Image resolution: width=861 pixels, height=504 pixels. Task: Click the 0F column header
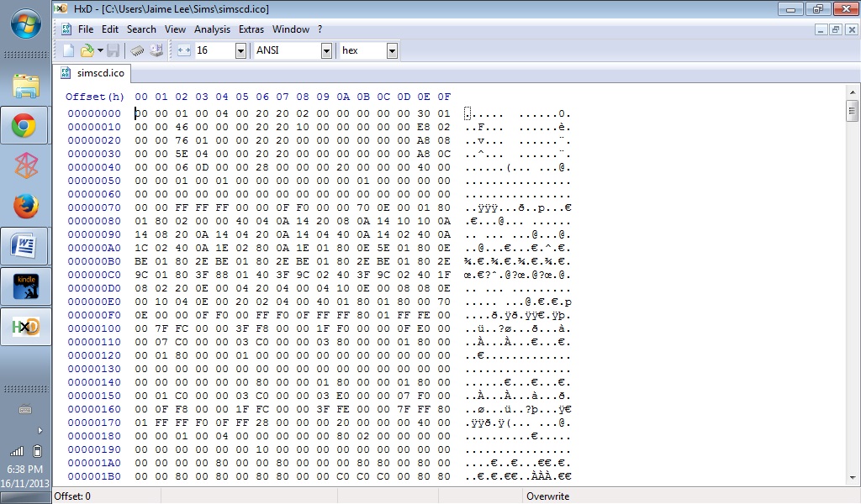pos(444,97)
